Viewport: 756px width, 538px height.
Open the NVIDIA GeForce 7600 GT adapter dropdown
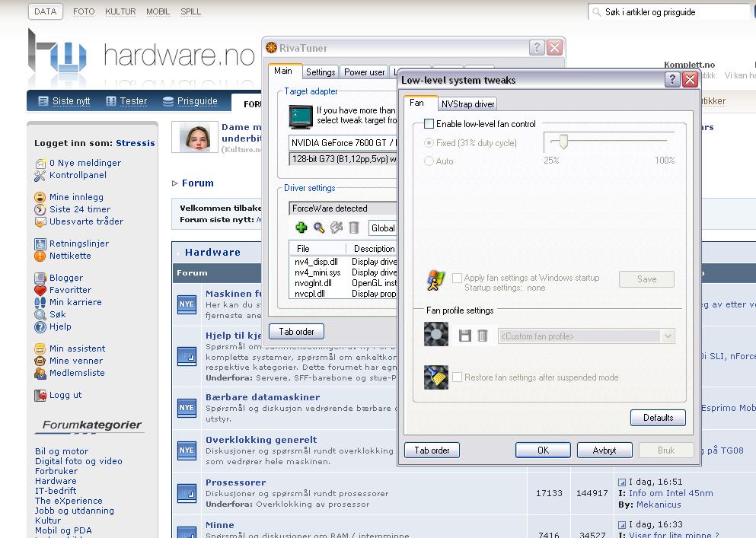click(343, 143)
